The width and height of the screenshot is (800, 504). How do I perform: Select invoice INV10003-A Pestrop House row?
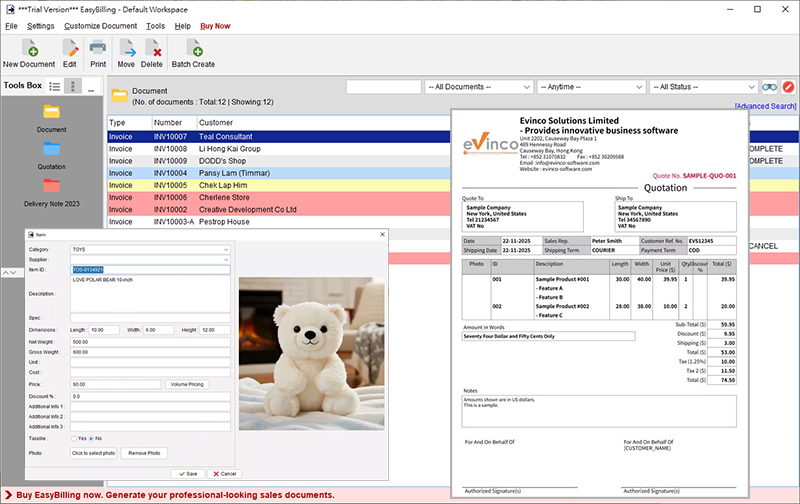(x=279, y=222)
